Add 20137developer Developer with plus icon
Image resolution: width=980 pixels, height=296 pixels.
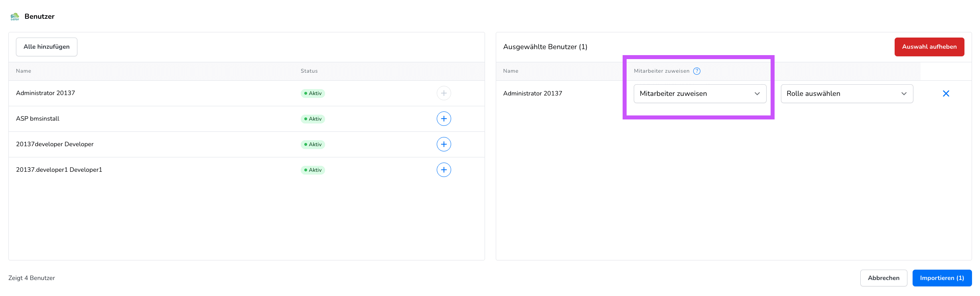(x=444, y=144)
